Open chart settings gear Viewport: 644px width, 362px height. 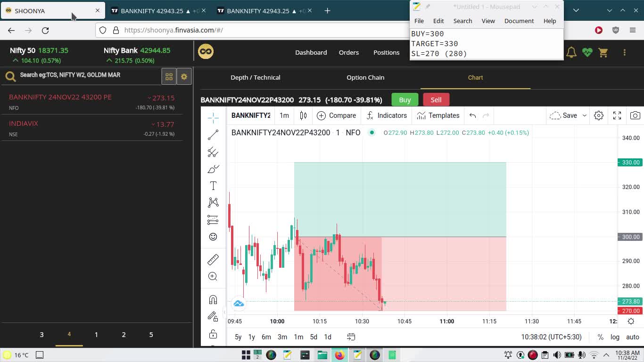tap(599, 115)
